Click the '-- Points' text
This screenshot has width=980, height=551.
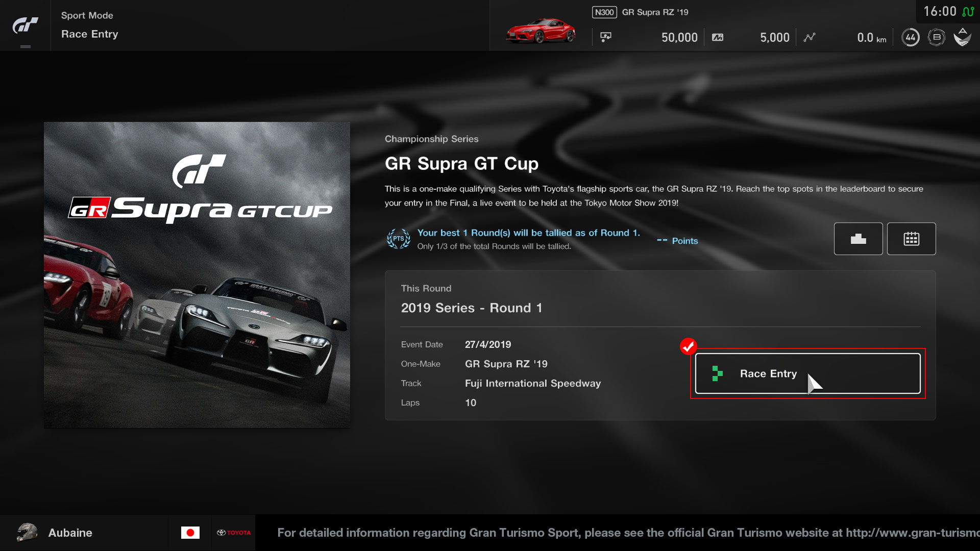[x=677, y=241]
